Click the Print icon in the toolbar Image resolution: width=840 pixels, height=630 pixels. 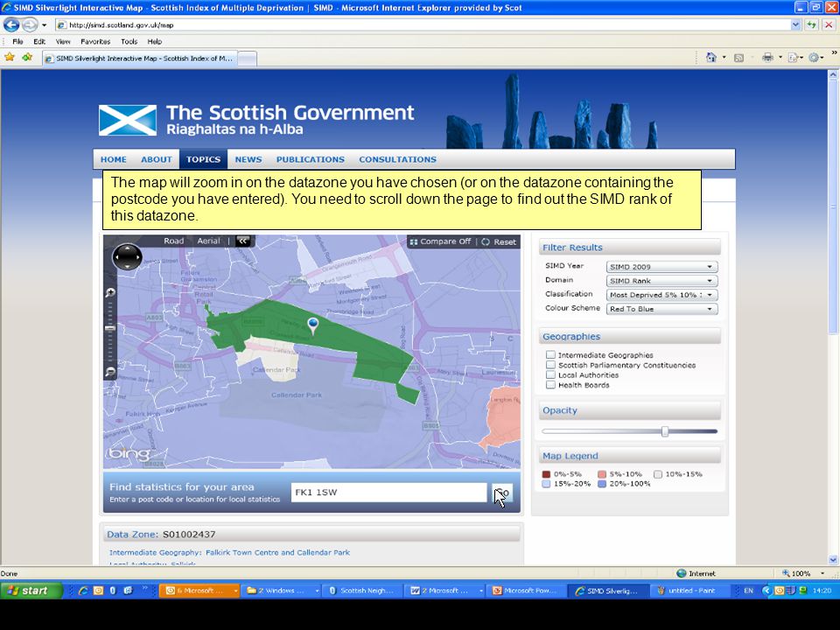[767, 58]
